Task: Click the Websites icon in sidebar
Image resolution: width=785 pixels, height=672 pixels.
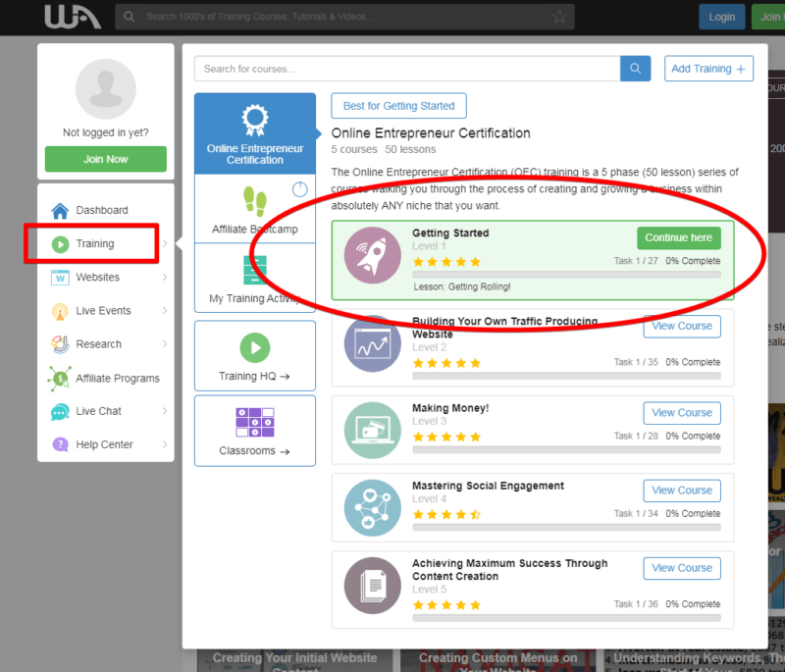Action: click(x=60, y=278)
